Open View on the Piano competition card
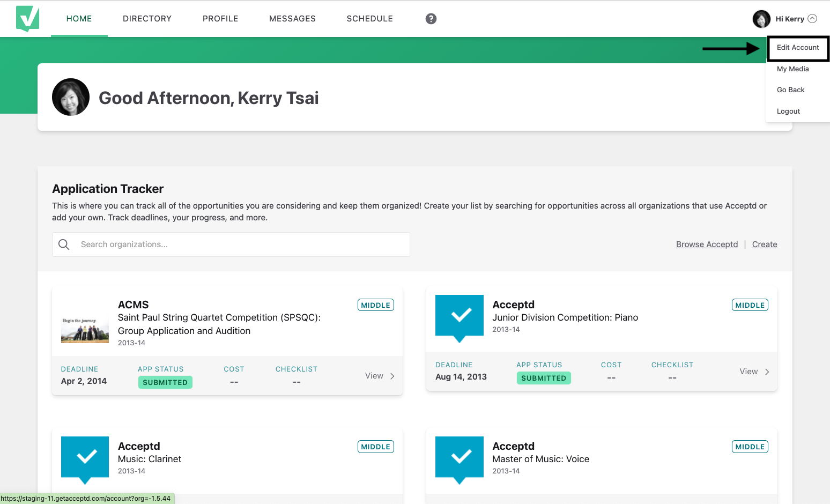 [749, 372]
